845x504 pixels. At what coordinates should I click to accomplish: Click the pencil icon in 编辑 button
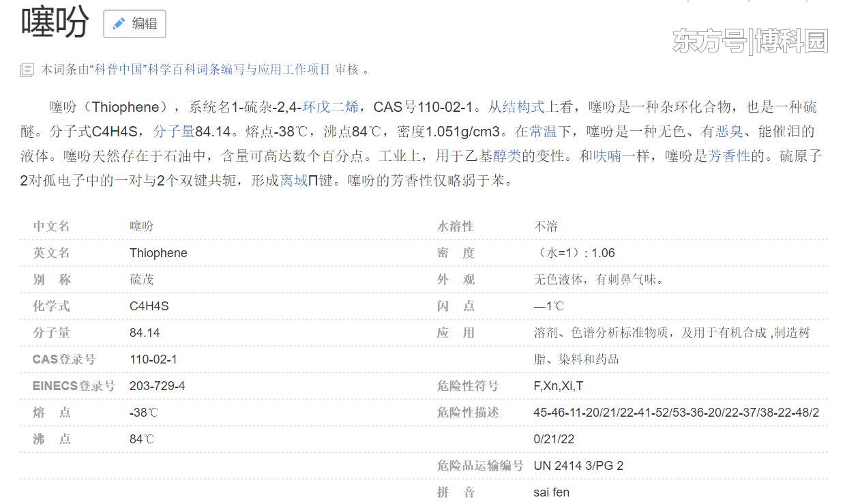pos(119,24)
